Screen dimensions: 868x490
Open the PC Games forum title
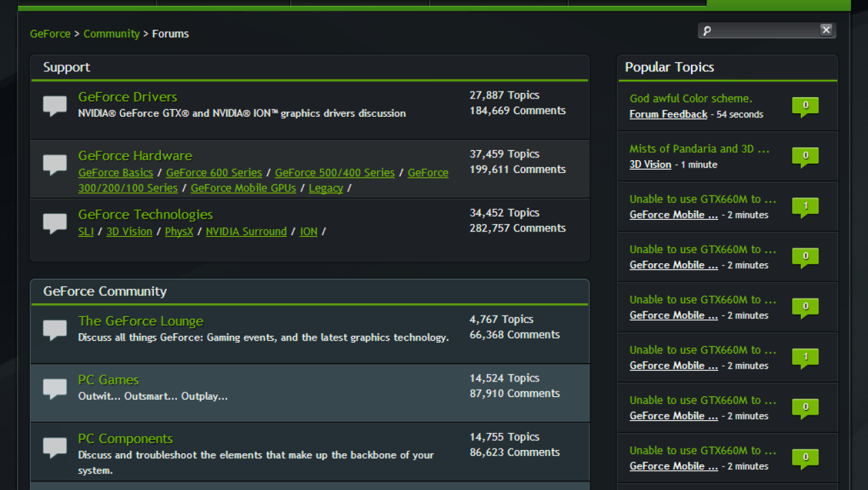click(x=108, y=380)
